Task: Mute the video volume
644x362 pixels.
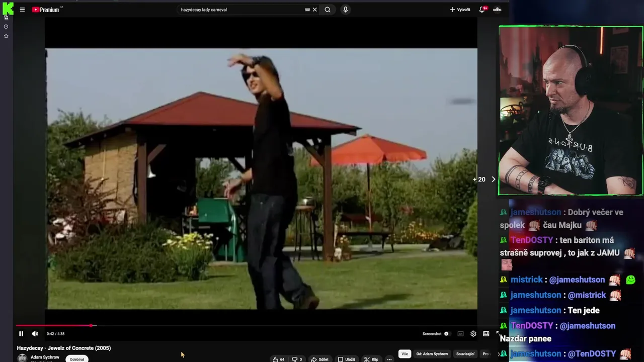Action: [35, 333]
